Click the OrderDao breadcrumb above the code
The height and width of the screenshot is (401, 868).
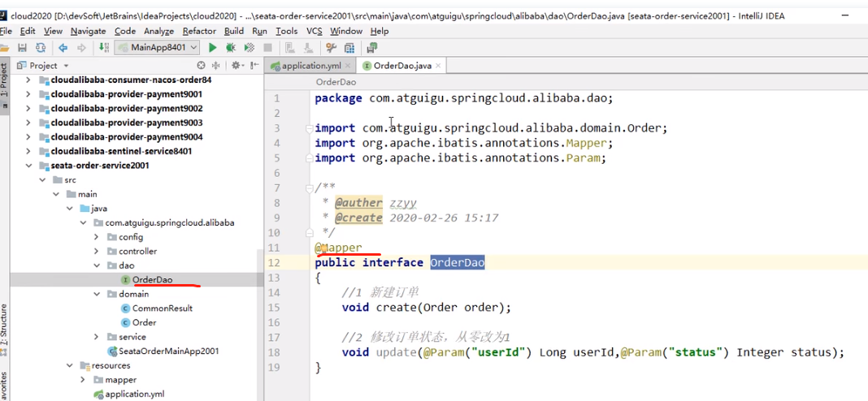336,83
